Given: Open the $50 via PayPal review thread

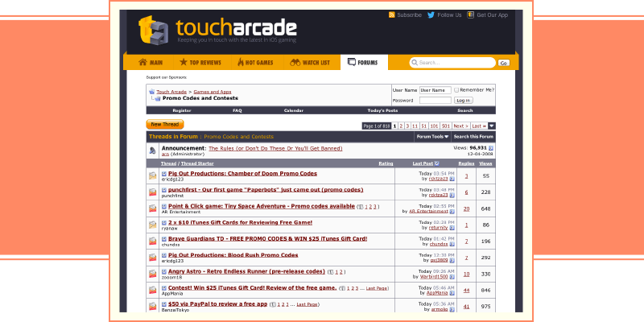Looking at the screenshot, I should [217, 304].
